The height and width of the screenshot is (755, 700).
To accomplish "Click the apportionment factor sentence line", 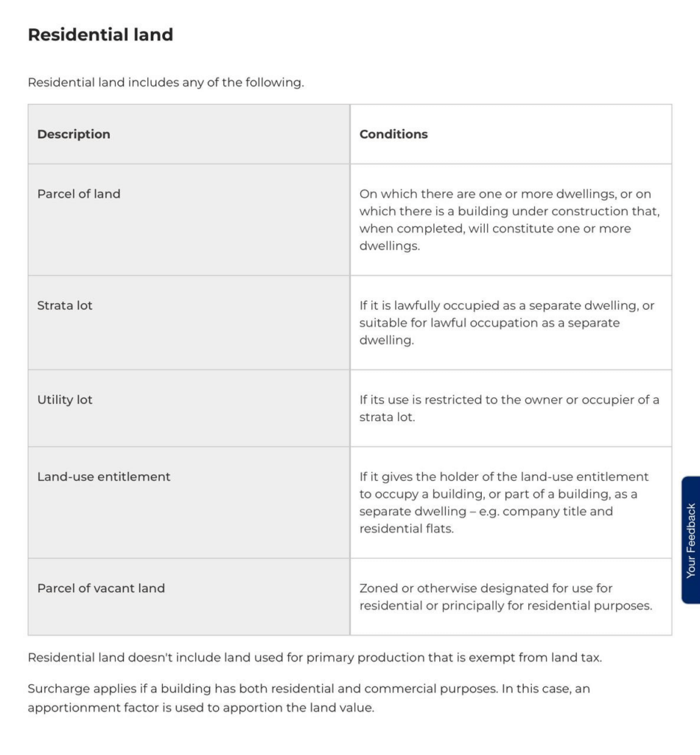I will (x=200, y=708).
